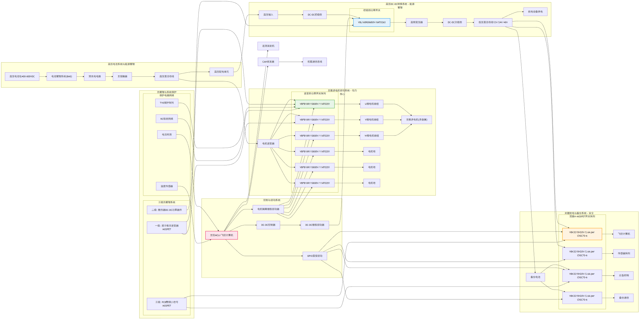Select the 低压直流母线12V/24V/48V node
The height and width of the screenshot is (322, 644).
[493, 22]
